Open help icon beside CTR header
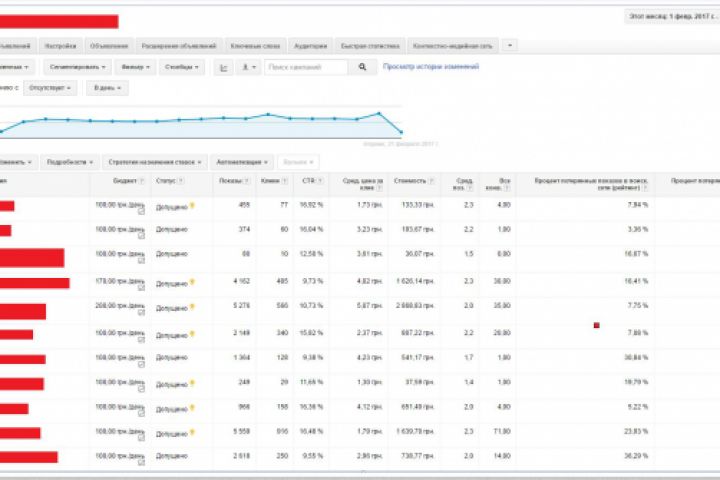 point(320,181)
